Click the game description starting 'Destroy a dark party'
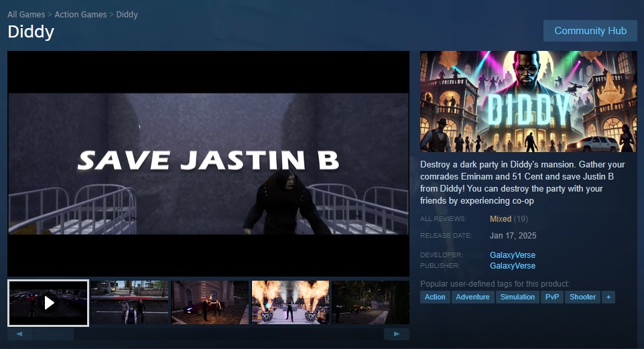 (523, 182)
